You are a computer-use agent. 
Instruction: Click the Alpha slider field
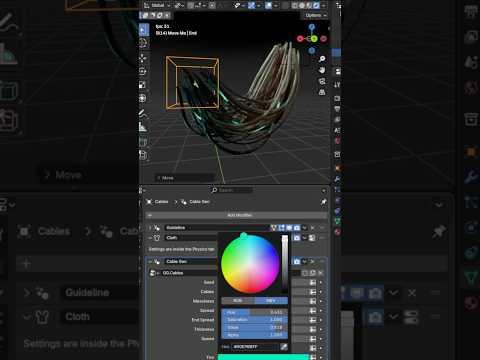coord(254,335)
